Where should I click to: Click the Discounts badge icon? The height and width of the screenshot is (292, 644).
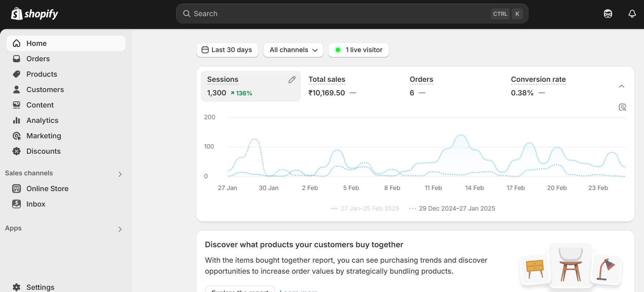coord(17,151)
